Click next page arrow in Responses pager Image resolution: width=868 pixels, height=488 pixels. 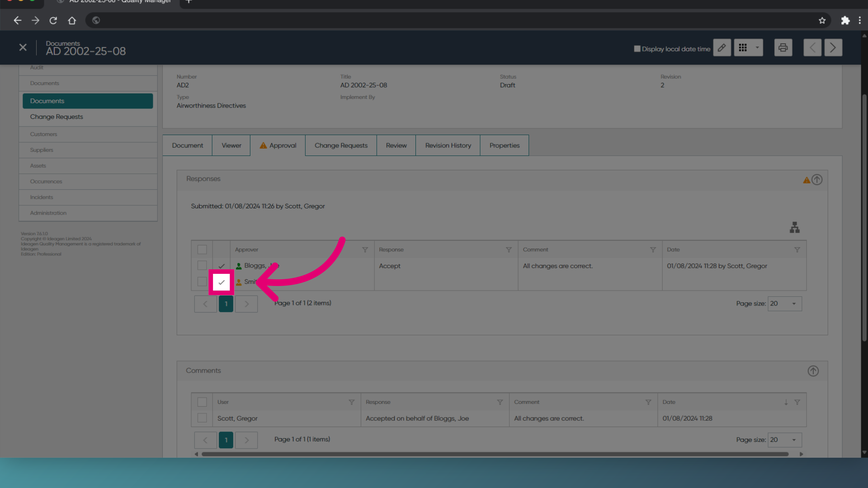tap(247, 304)
